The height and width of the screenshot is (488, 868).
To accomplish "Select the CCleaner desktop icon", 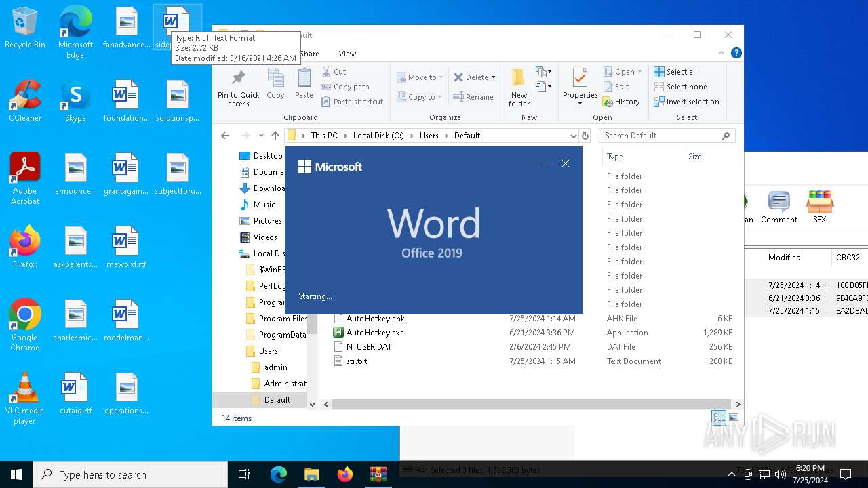I will coord(25,101).
